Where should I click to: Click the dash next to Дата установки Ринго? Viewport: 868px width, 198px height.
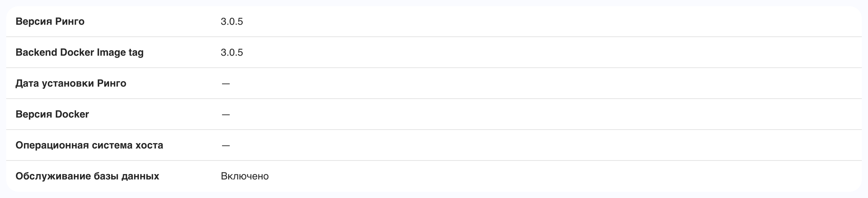coord(226,84)
